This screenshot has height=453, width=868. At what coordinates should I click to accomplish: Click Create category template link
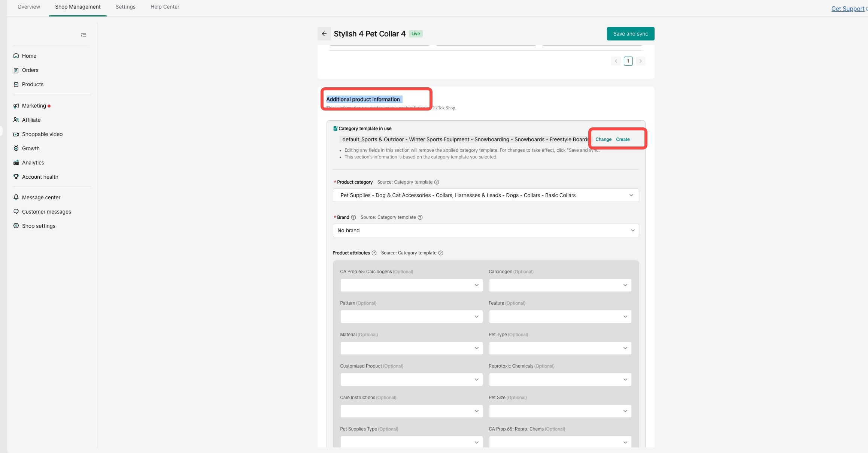(x=623, y=139)
